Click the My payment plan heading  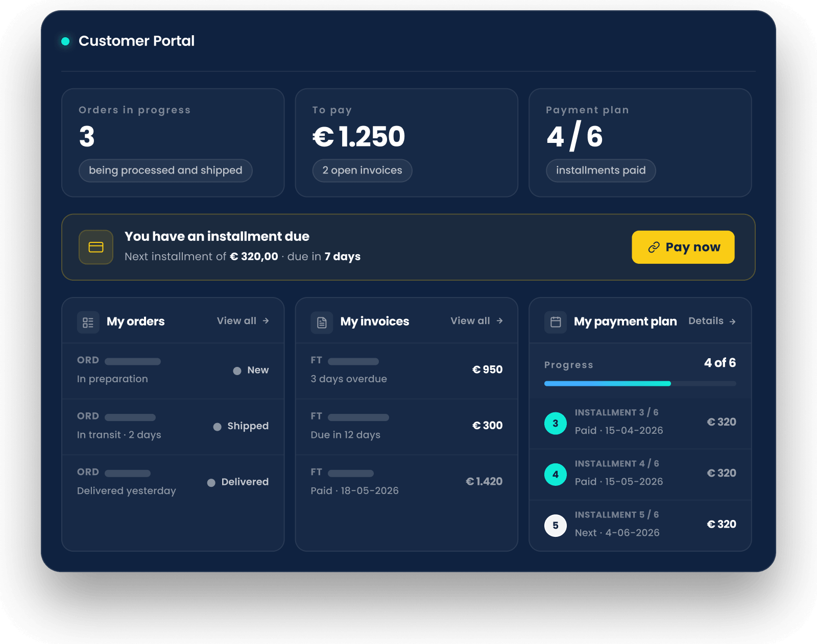point(625,321)
